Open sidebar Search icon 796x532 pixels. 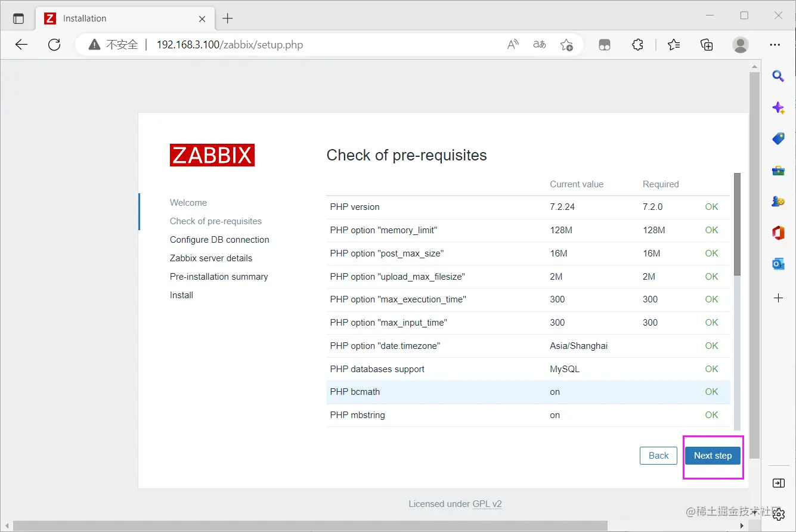pos(778,76)
